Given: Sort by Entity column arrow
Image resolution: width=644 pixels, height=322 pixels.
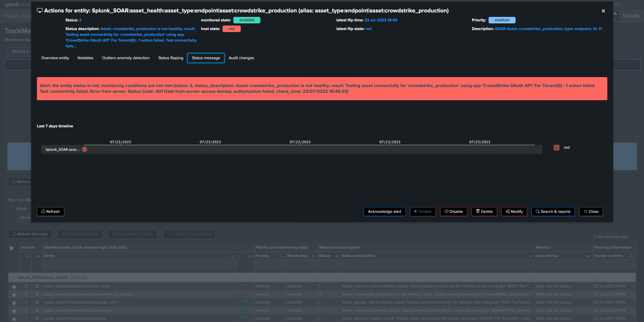Looking at the screenshot, I should click(233, 256).
